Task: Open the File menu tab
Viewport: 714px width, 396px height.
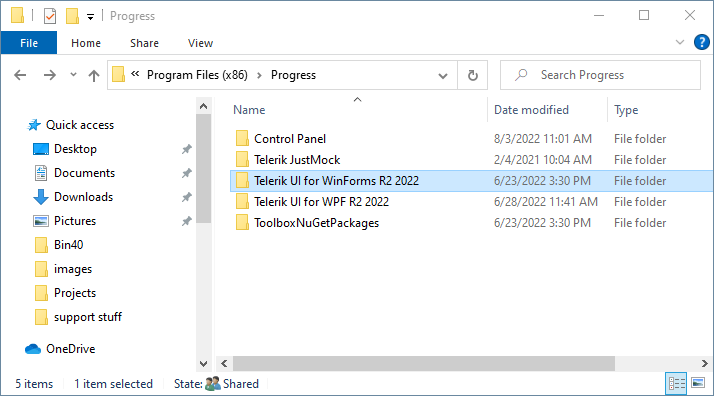Action: click(29, 43)
